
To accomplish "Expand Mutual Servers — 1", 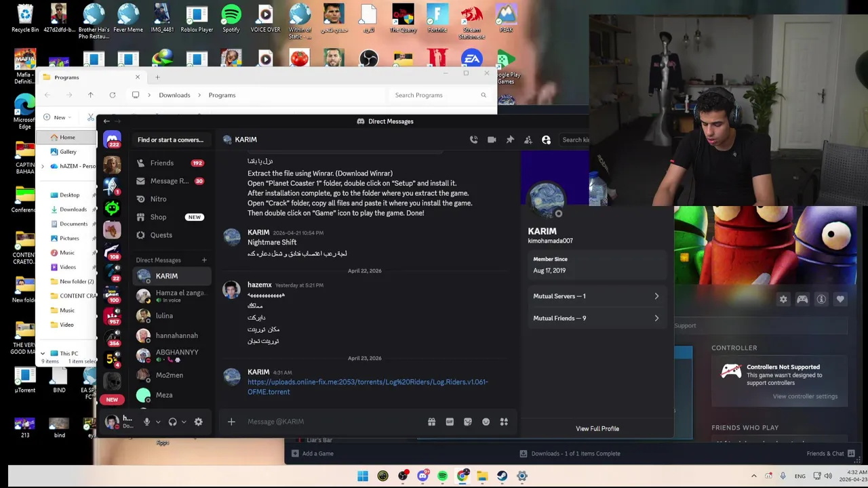I will click(x=596, y=296).
